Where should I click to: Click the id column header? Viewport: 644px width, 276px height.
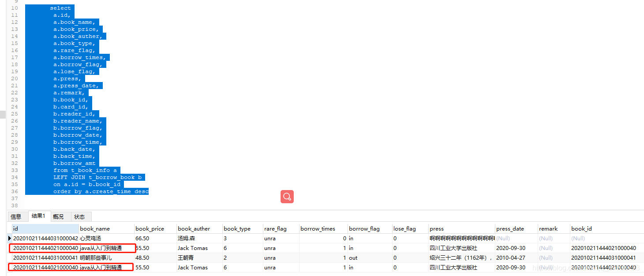coord(45,229)
